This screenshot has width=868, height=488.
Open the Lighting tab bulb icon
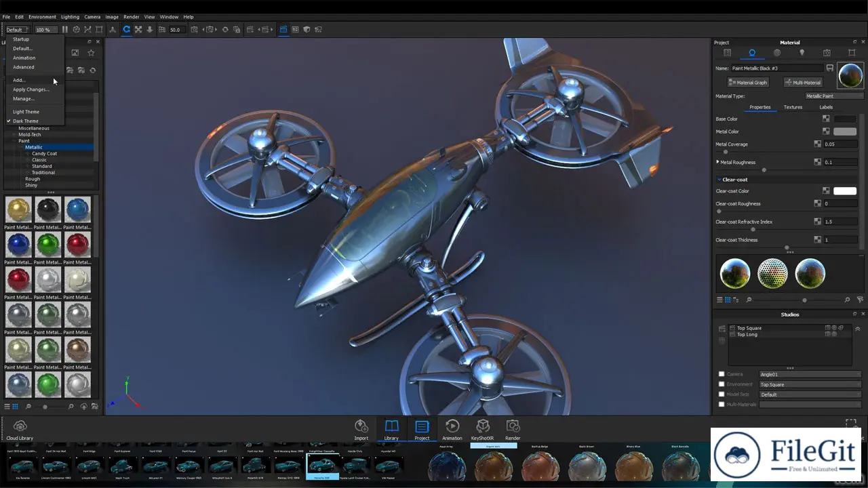point(802,53)
